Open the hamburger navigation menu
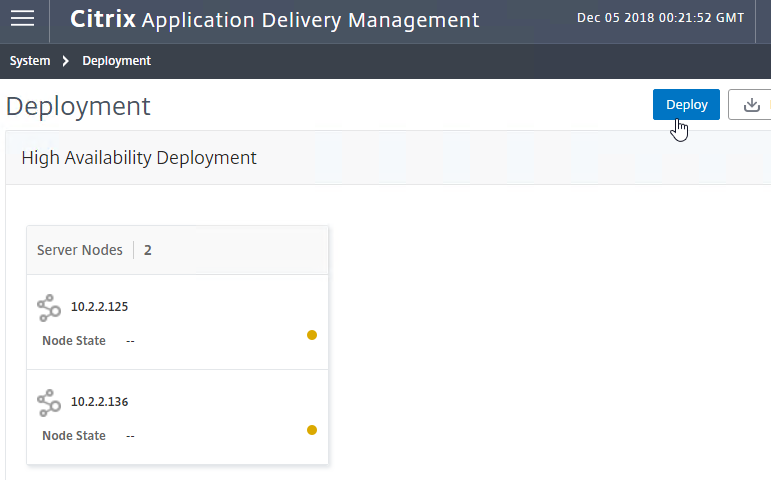771x480 pixels. (x=23, y=19)
